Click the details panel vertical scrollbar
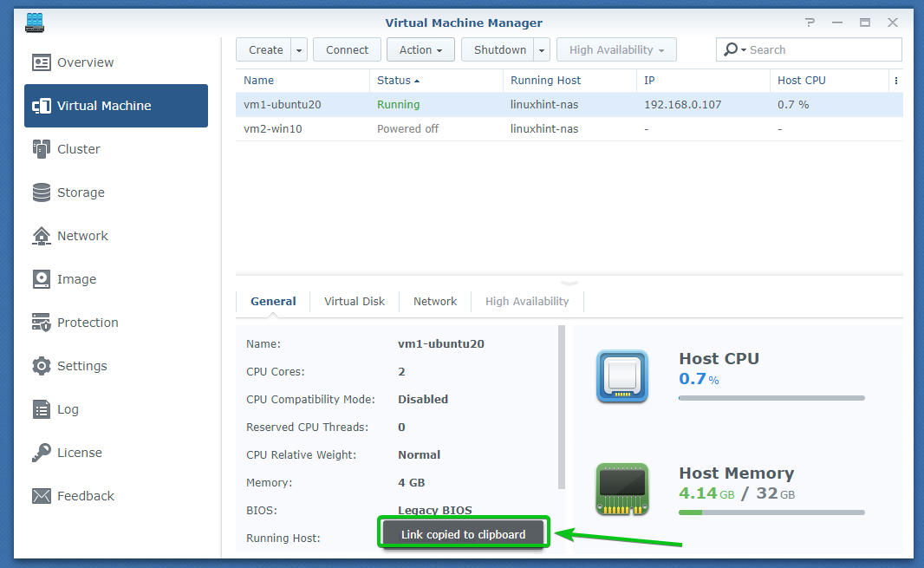 (562, 408)
